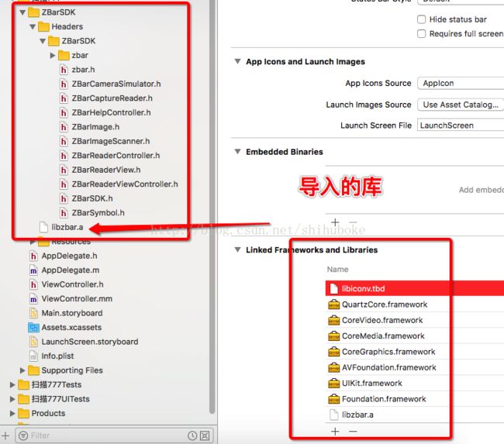
Task: Remove linked library with minus button
Action: pos(353,431)
